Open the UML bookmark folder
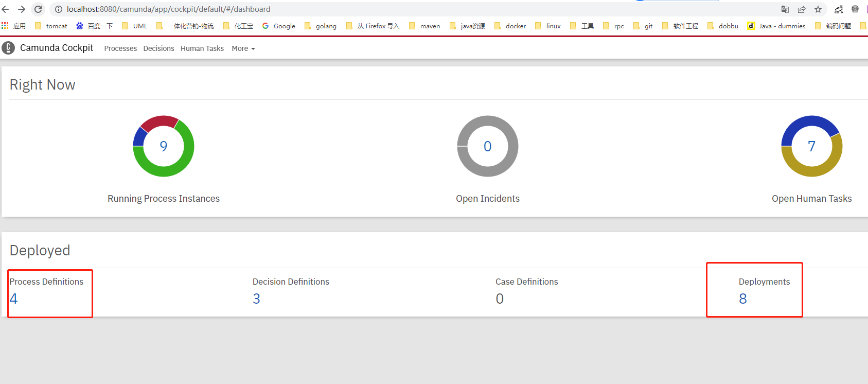 coord(134,26)
